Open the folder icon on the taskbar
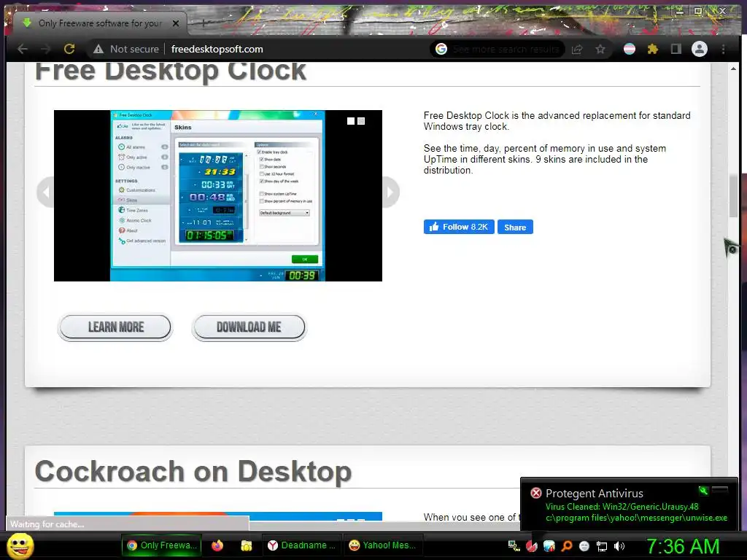 click(x=247, y=545)
